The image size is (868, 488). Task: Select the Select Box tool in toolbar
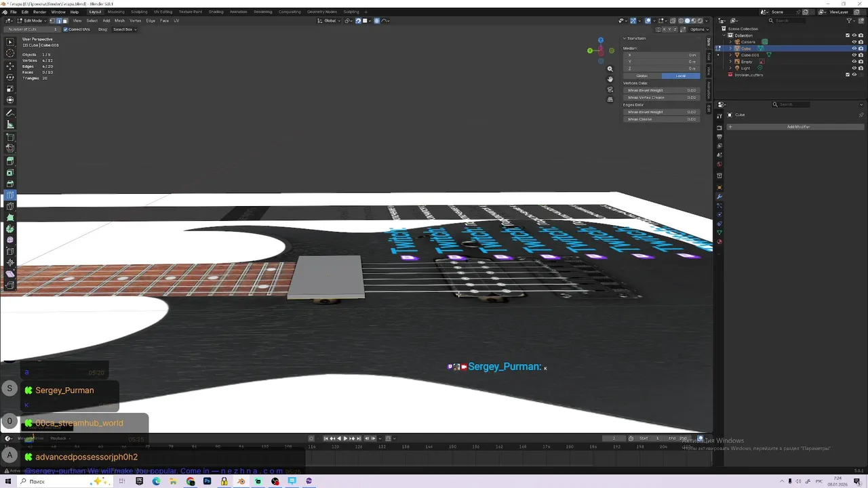pyautogui.click(x=10, y=42)
